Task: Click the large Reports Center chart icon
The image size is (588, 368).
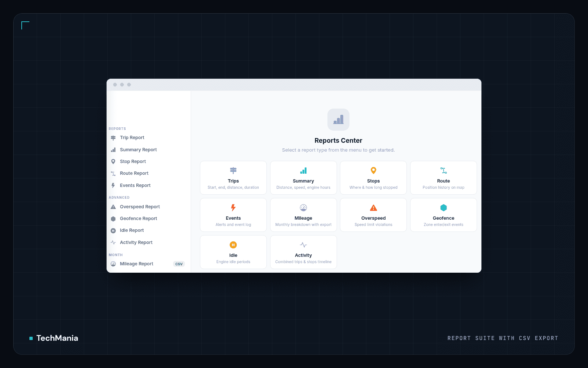Action: (338, 120)
